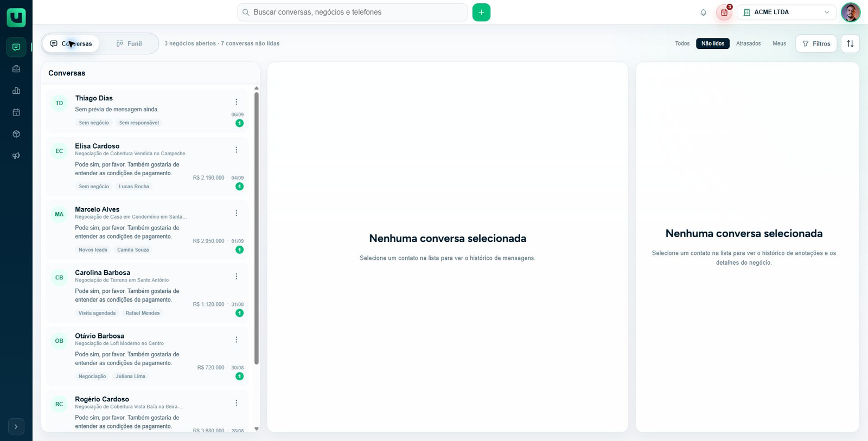This screenshot has height=441, width=868.
Task: Click the conversation list scrollbar down arrow
Action: coord(257,429)
